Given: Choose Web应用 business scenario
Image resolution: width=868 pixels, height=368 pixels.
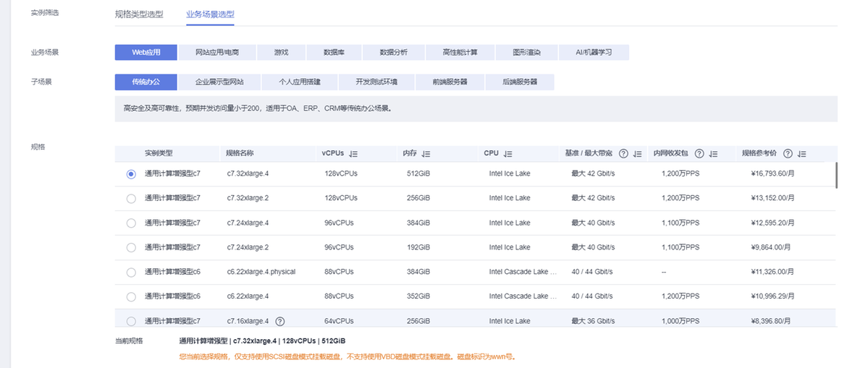Looking at the screenshot, I should pos(146,53).
